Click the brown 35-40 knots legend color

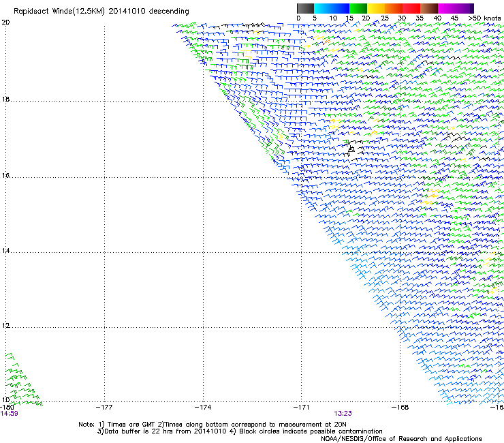tap(429, 8)
